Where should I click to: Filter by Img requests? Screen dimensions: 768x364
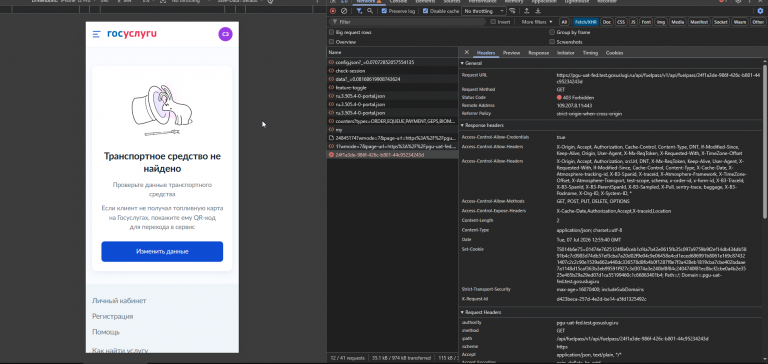[x=661, y=22]
